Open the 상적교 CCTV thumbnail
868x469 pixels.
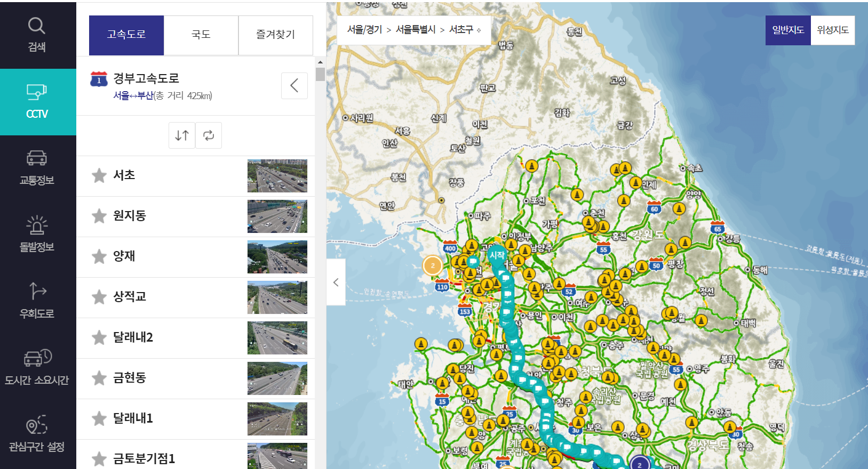click(277, 297)
